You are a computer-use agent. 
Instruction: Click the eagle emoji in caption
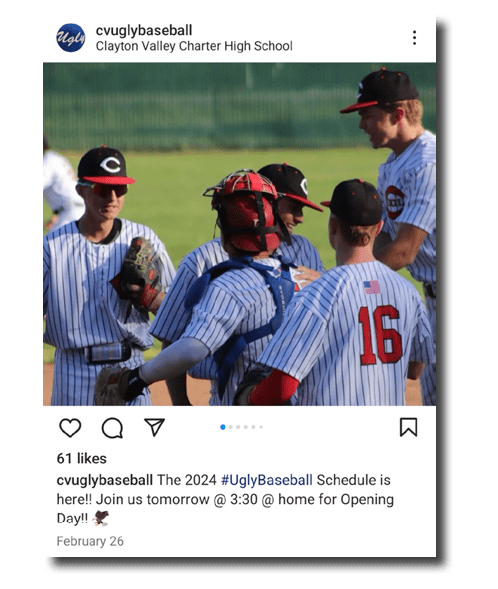(101, 518)
